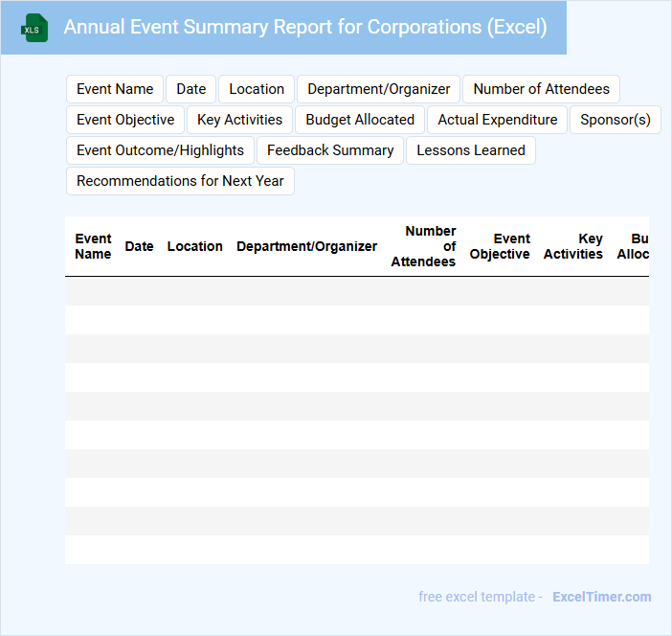Viewport: 672px width, 636px height.
Task: Select the Event Outcome/Highlights tag
Action: pos(160,150)
